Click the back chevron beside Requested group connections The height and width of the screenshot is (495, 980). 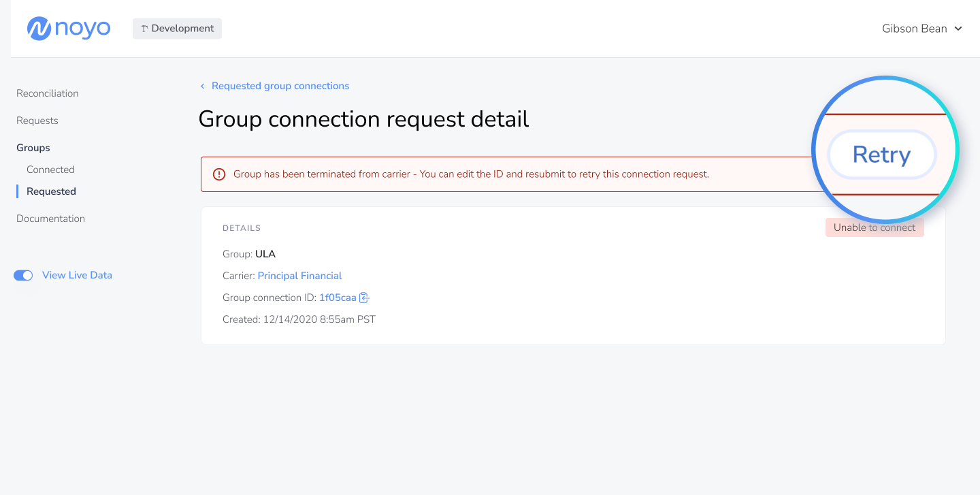[202, 86]
